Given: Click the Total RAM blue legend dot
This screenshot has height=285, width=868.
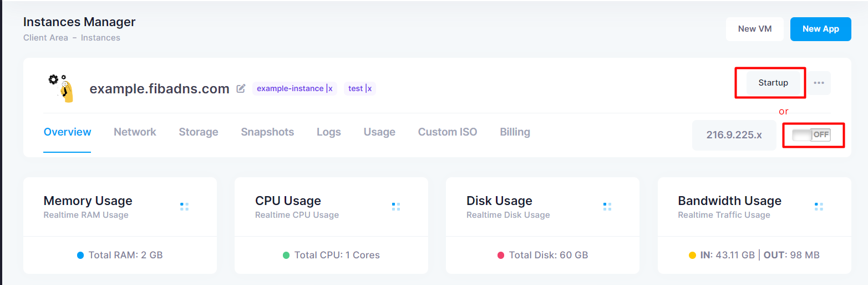Looking at the screenshot, I should click(x=80, y=256).
